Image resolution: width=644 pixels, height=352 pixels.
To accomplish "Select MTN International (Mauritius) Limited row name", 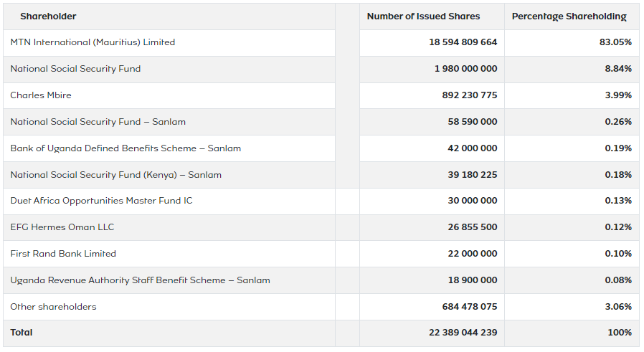I will click(93, 42).
